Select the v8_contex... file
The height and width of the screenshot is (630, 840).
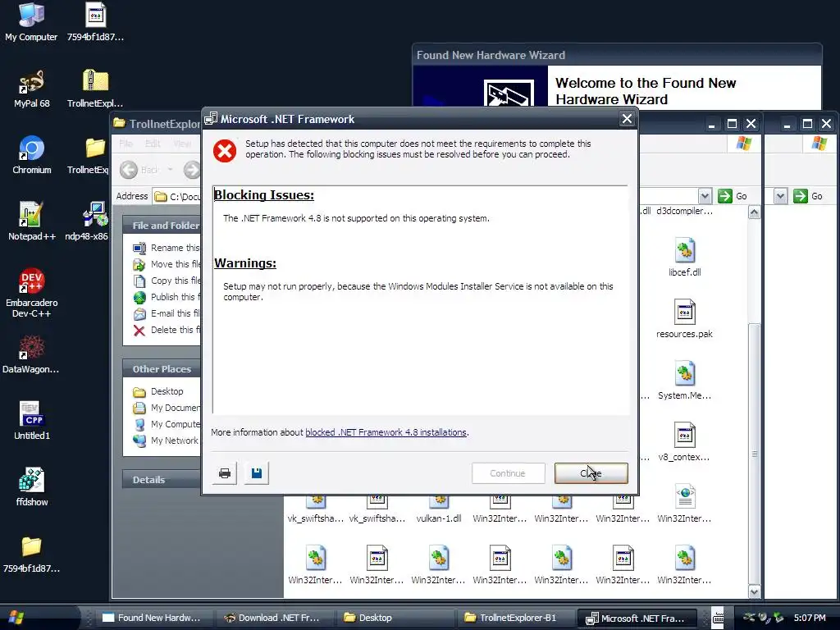[x=685, y=442]
